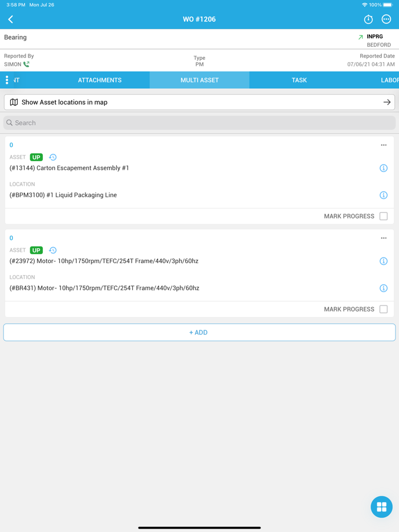
Task: Open the header more options circle icon
Action: coord(386,19)
